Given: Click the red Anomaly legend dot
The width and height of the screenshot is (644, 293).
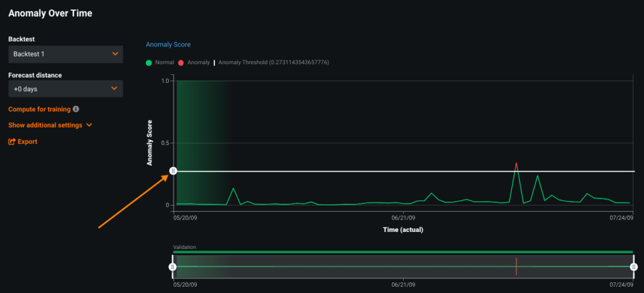Looking at the screenshot, I should tap(181, 63).
